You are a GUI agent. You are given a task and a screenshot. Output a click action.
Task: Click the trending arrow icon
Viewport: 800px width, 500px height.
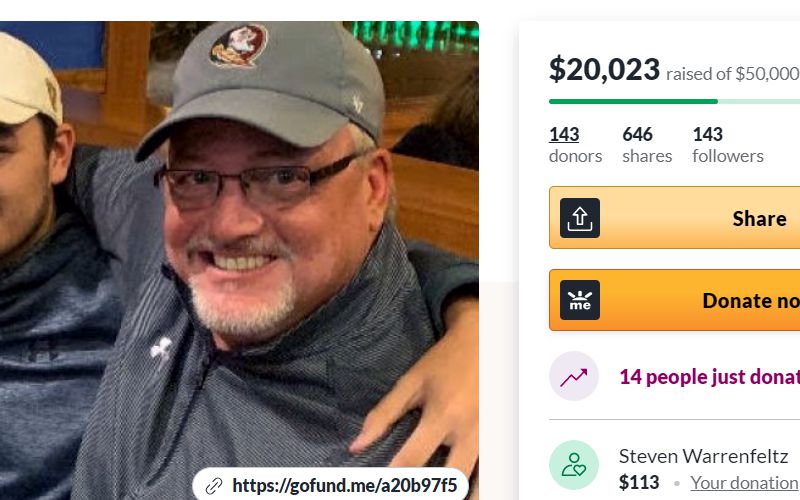(x=573, y=377)
